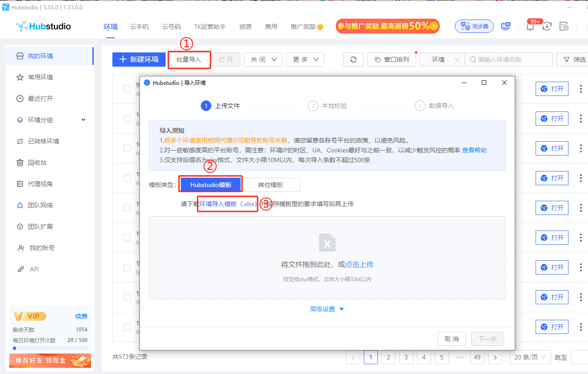Select the 其他模板 template type
This screenshot has height=374, width=588.
270,185
